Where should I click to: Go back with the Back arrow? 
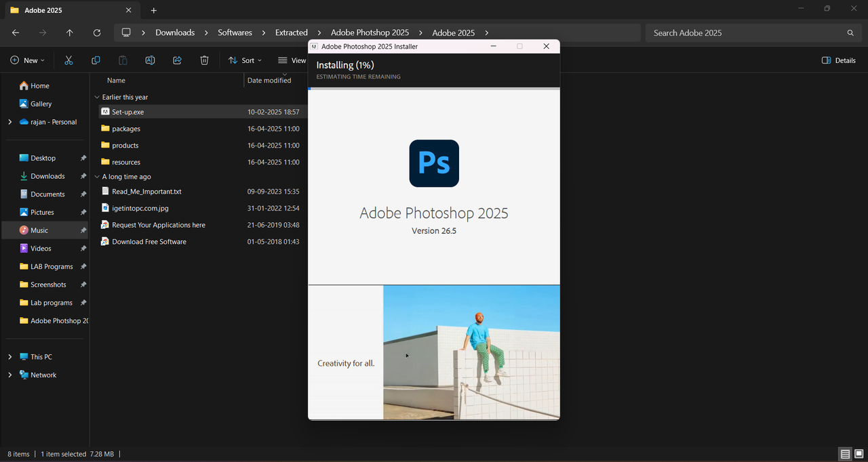[16, 33]
